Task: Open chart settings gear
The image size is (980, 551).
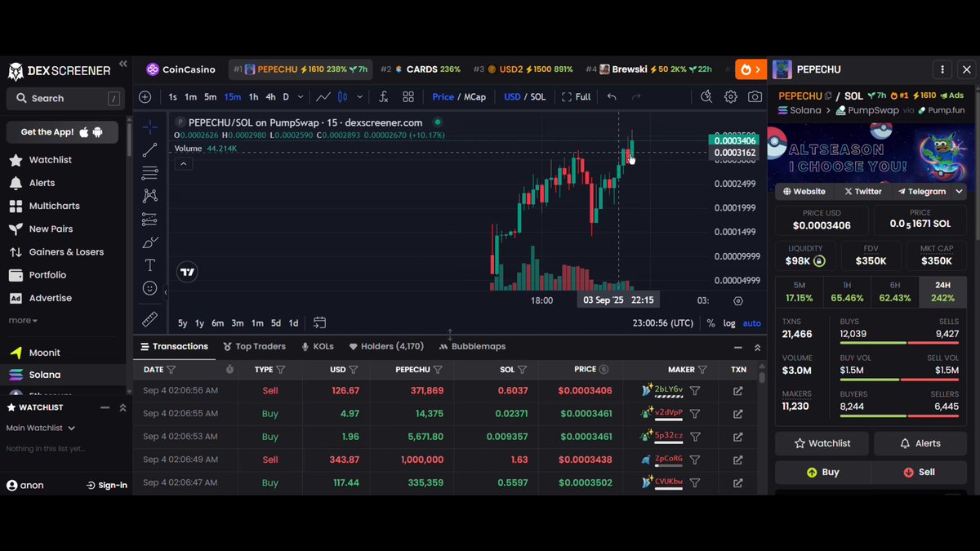Action: (x=731, y=97)
